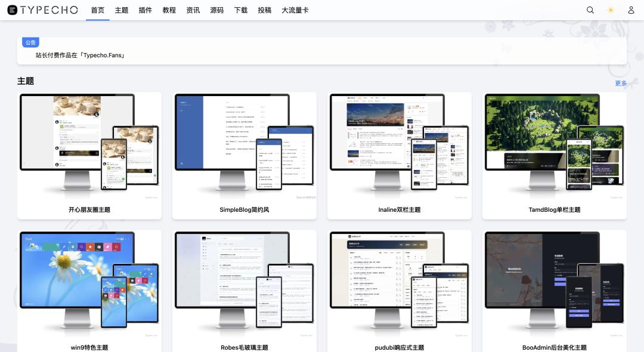Screen dimensions: 644x352
Task: Click the 主题 section heading
Action: (x=26, y=81)
